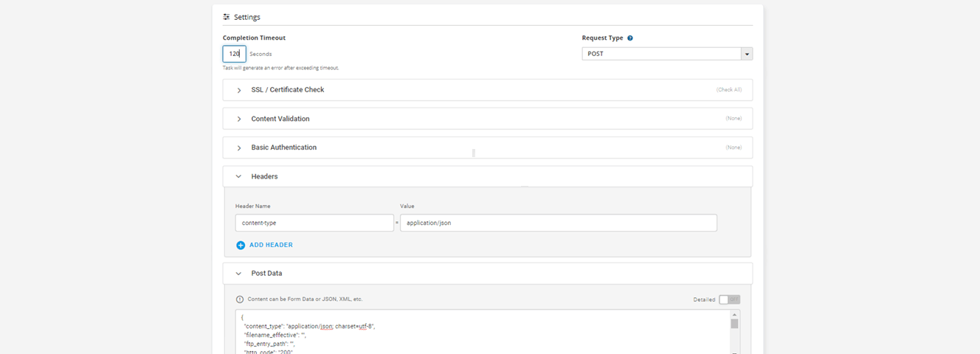980x354 pixels.
Task: Click the Request Type help icon
Action: [x=630, y=38]
